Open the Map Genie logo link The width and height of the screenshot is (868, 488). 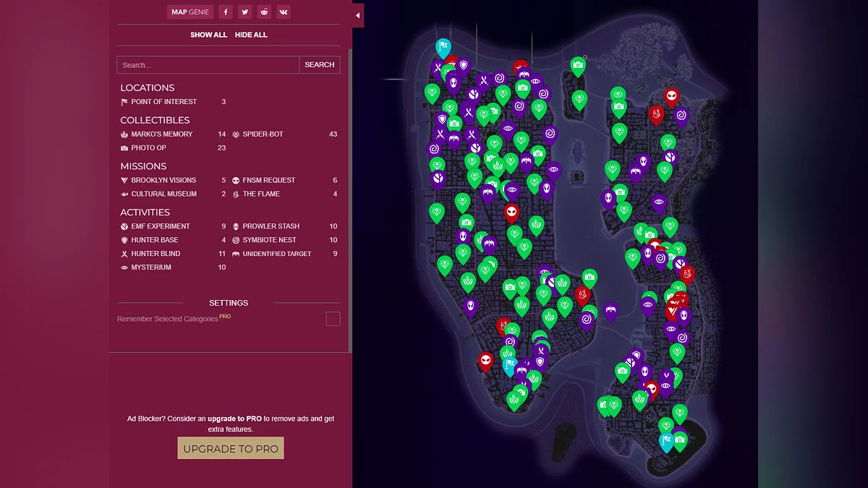click(x=190, y=12)
